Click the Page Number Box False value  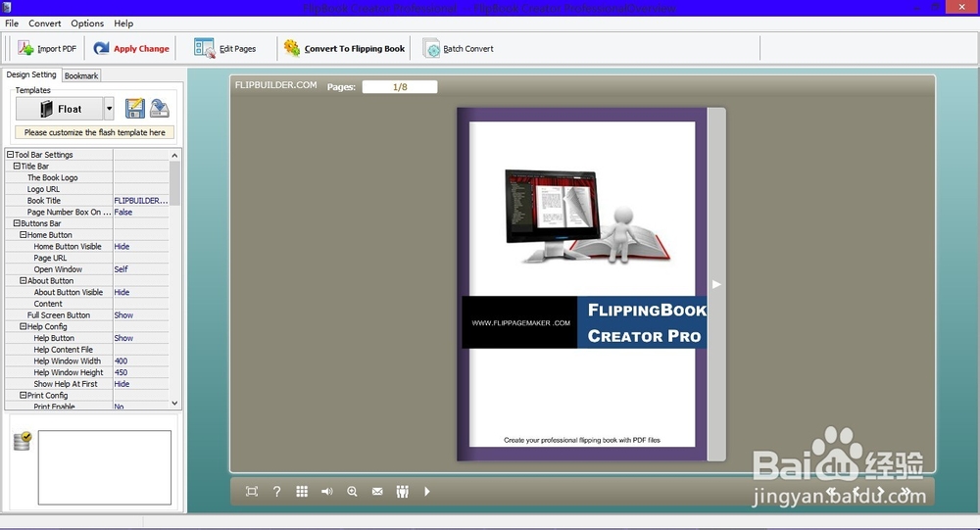(x=123, y=212)
